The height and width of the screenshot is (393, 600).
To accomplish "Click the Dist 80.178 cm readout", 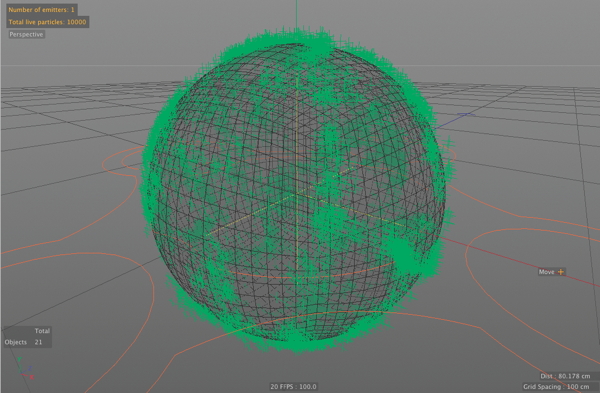I will click(x=565, y=376).
